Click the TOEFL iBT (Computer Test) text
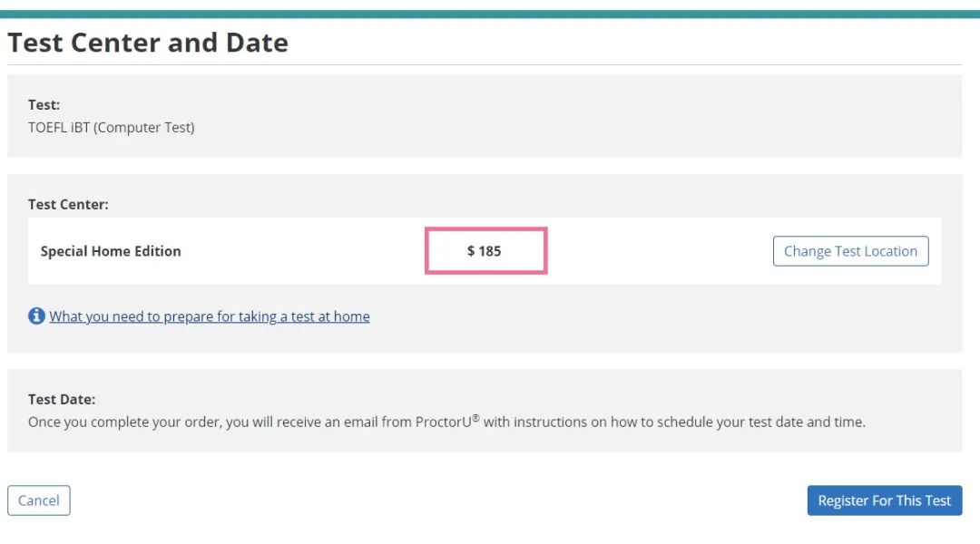The height and width of the screenshot is (544, 980). tap(112, 128)
